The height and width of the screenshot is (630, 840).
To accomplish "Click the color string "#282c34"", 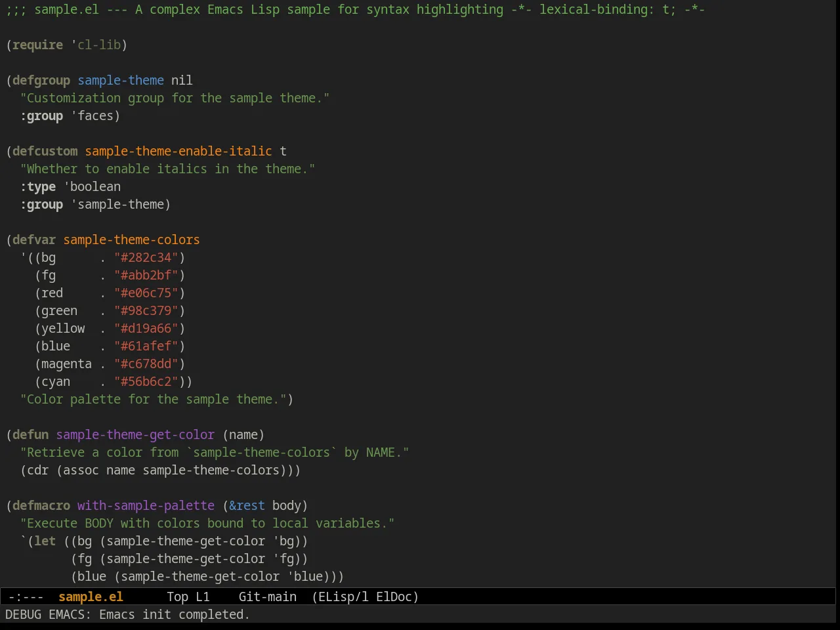I will 146,257.
